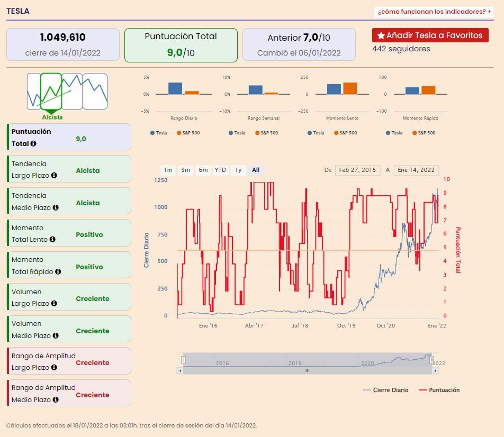Image resolution: width=504 pixels, height=437 pixels.
Task: Click the Tesla blue bar in Rango Semanal
Action: (256, 89)
